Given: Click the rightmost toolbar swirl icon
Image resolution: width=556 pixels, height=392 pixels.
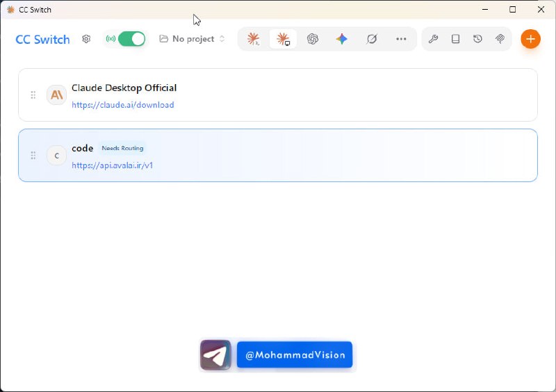Looking at the screenshot, I should pos(500,39).
